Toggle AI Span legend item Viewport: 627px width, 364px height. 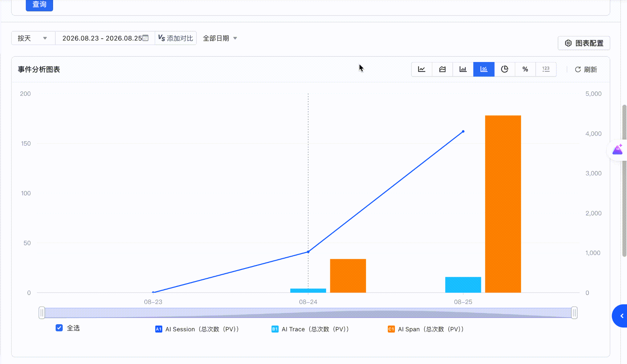click(426, 329)
